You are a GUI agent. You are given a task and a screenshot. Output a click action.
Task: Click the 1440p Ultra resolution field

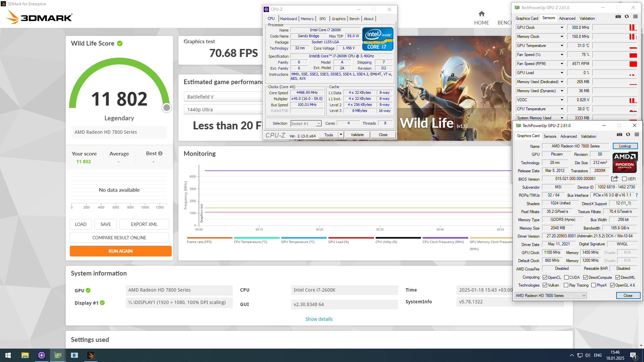[223, 110]
